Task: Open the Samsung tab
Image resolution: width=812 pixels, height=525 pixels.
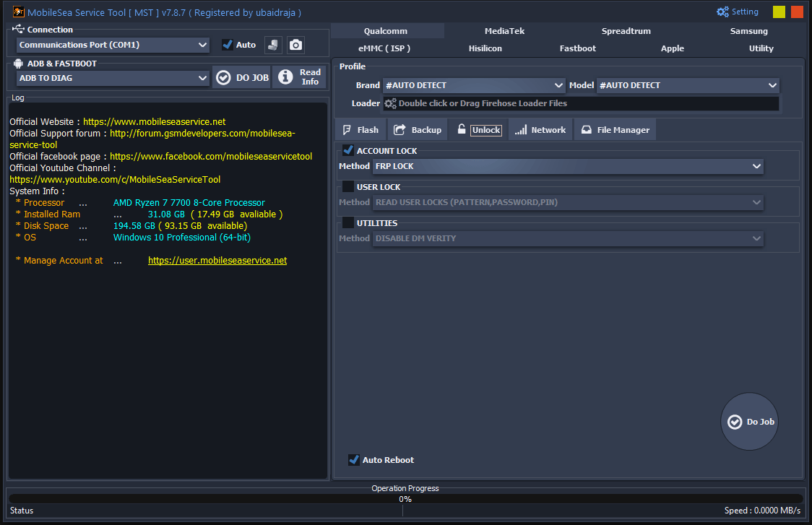Action: (x=748, y=30)
